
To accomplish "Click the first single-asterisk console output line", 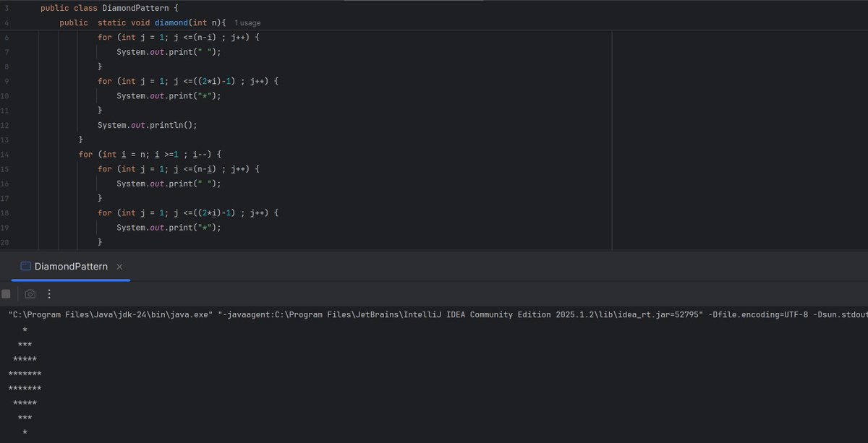I will 25,330.
